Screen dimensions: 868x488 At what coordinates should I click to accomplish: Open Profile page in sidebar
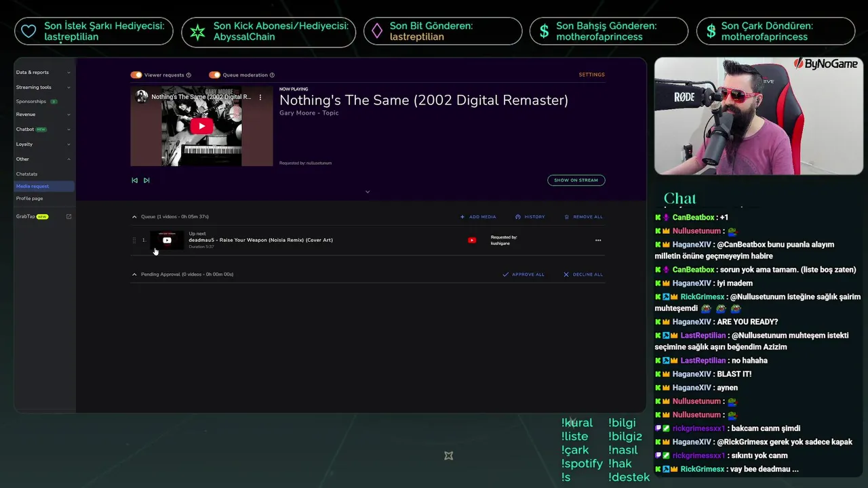29,199
